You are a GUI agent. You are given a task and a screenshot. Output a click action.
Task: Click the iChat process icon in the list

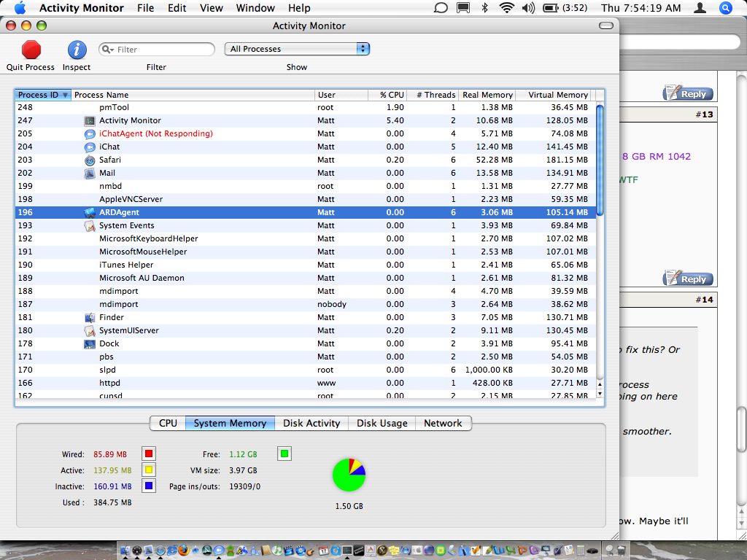90,147
